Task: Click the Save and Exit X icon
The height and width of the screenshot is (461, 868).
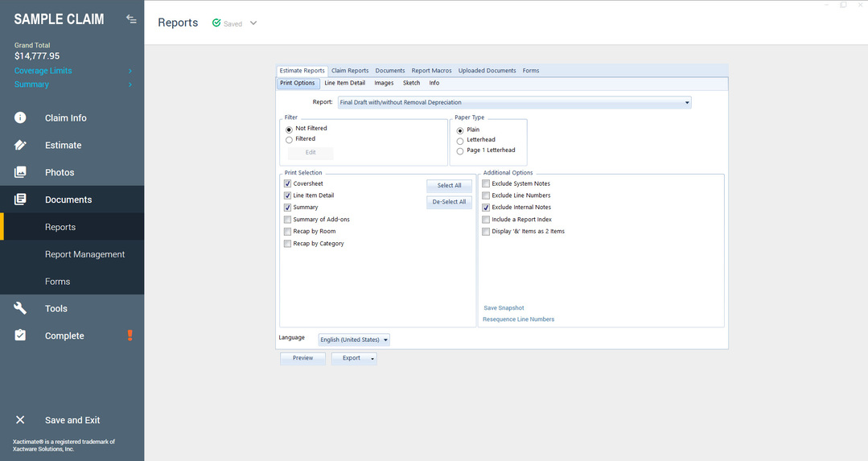Action: (x=20, y=420)
